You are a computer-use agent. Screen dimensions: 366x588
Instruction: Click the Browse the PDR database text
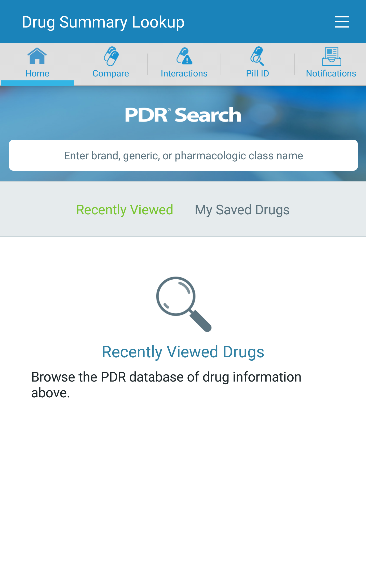point(166,385)
